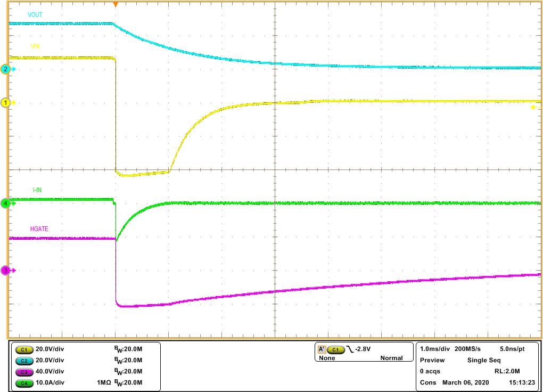This screenshot has width=543, height=392.
Task: Click the trigger A' indicator
Action: click(x=322, y=349)
